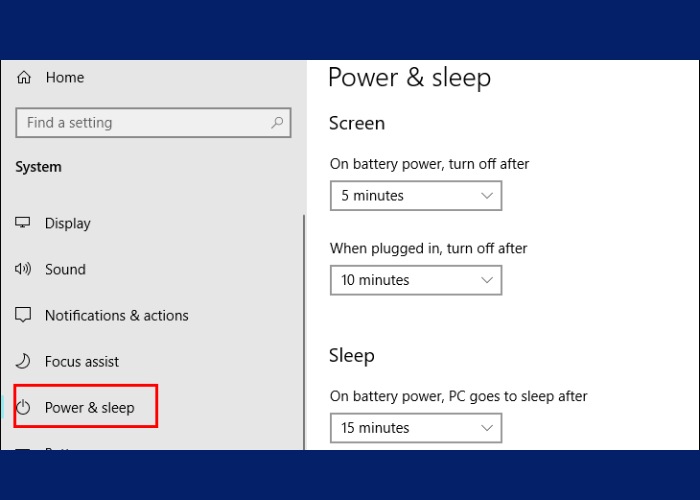Click the Find a setting search box
The height and width of the screenshot is (500, 700).
pyautogui.click(x=140, y=123)
